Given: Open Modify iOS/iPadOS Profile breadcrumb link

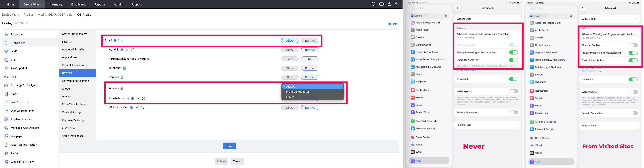Looking at the screenshot, I should [x=55, y=15].
